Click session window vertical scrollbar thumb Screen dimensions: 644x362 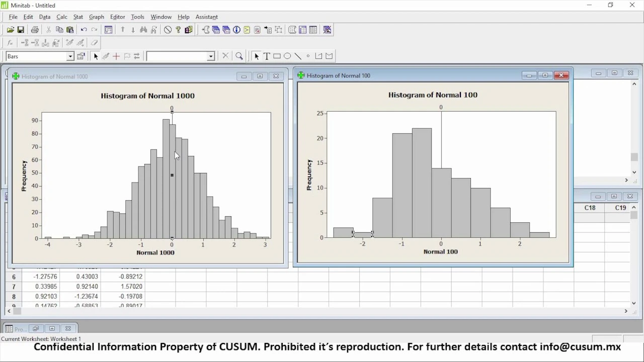point(634,157)
